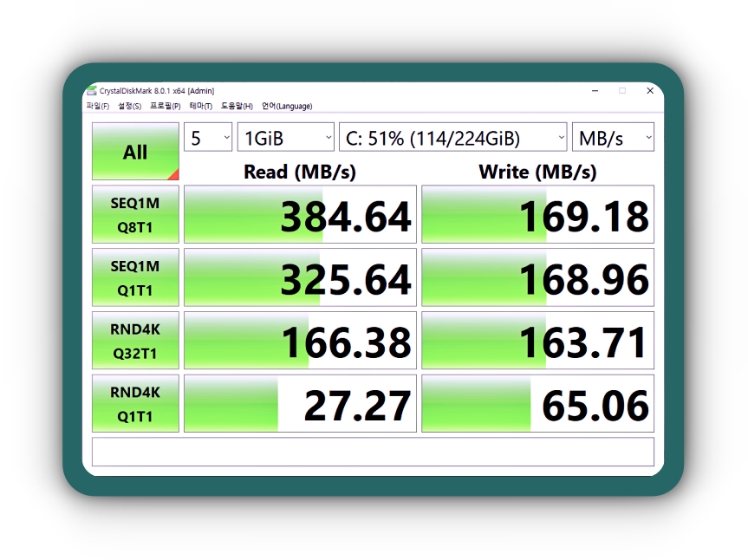The width and height of the screenshot is (748, 560).
Task: Start all benchmarks with All button
Action: click(135, 152)
